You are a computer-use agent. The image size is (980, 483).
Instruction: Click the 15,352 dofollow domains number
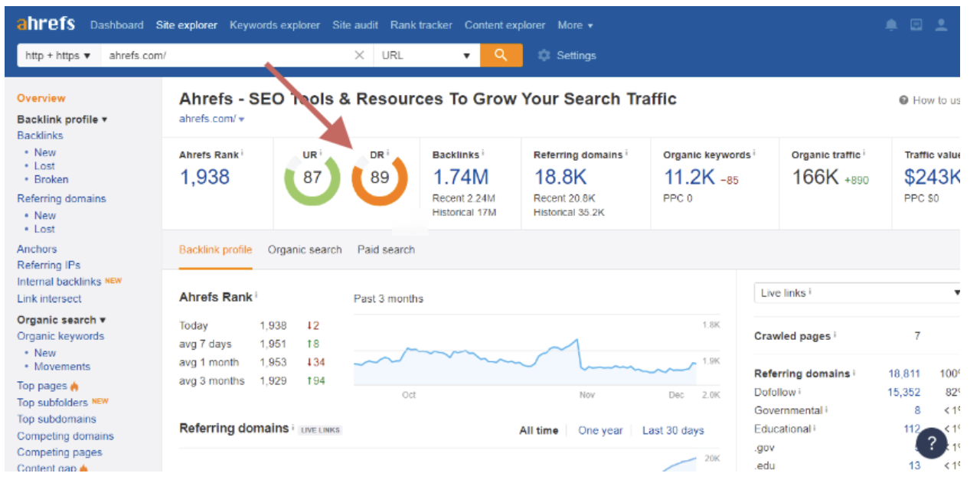[x=904, y=392]
